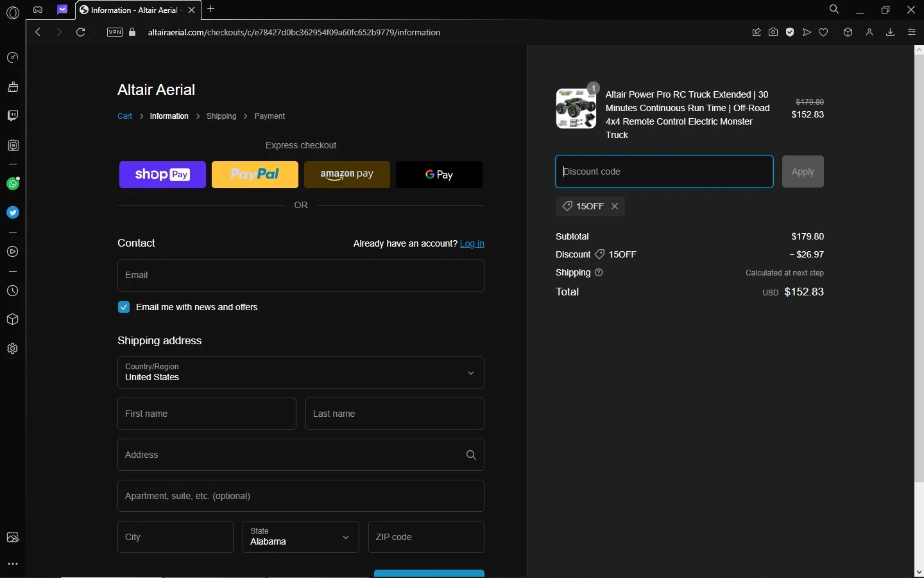Focus the City field
The width and height of the screenshot is (924, 578).
175,537
